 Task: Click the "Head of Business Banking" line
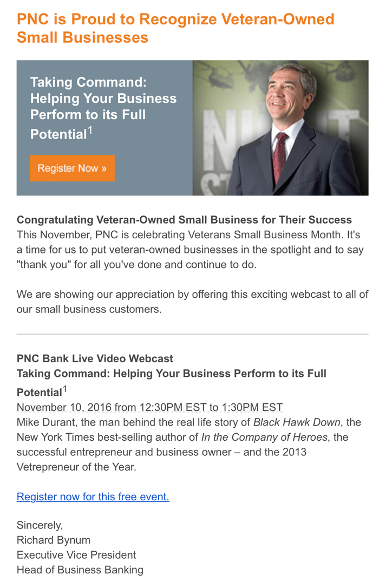click(80, 570)
